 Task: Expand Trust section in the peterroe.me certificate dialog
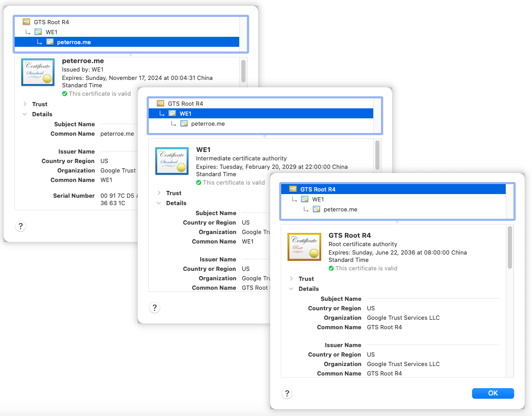click(25, 104)
